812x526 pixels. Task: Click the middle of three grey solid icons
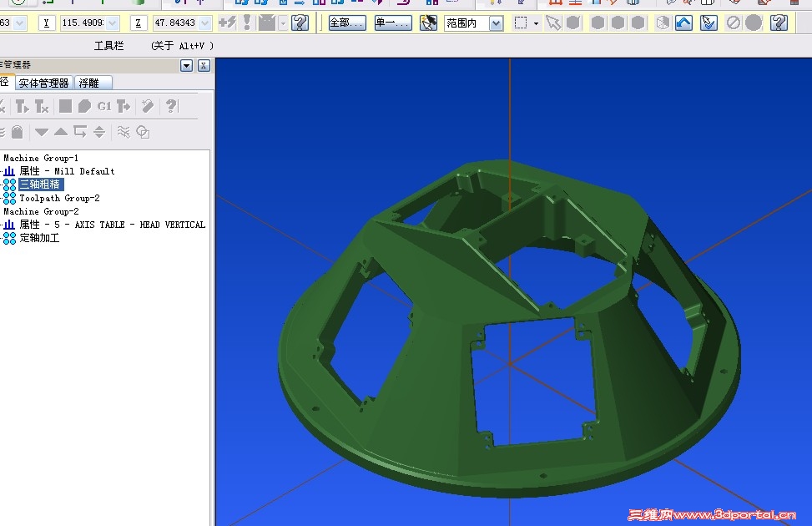click(618, 23)
